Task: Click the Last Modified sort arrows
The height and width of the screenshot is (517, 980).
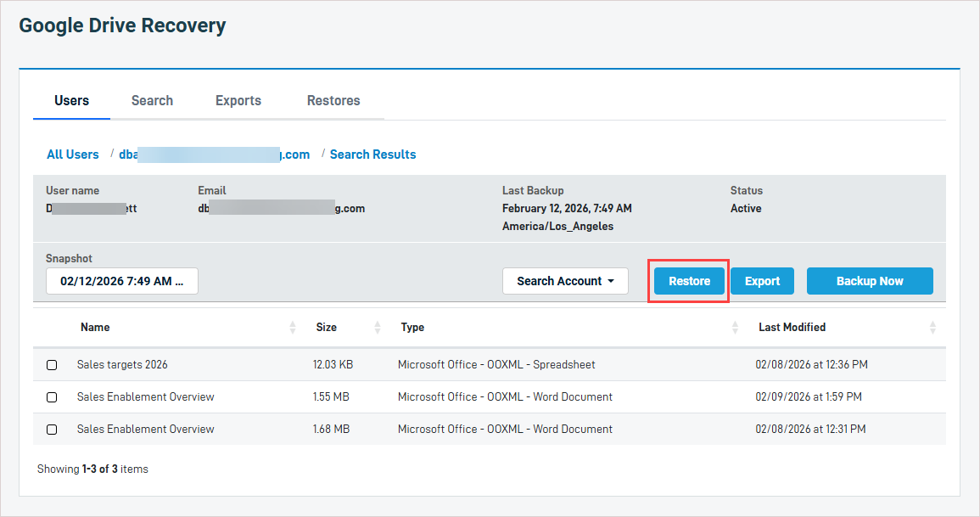Action: 932,328
